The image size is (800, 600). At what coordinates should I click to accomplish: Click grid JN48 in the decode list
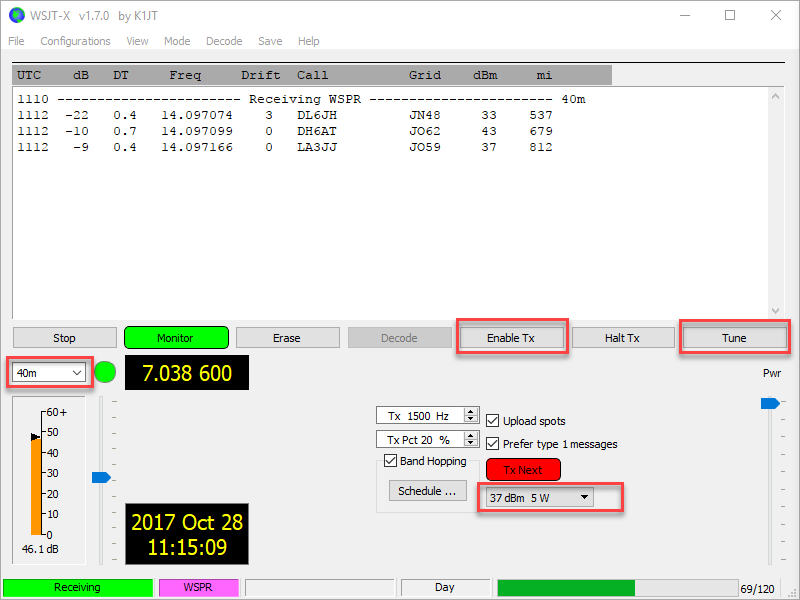tap(424, 115)
